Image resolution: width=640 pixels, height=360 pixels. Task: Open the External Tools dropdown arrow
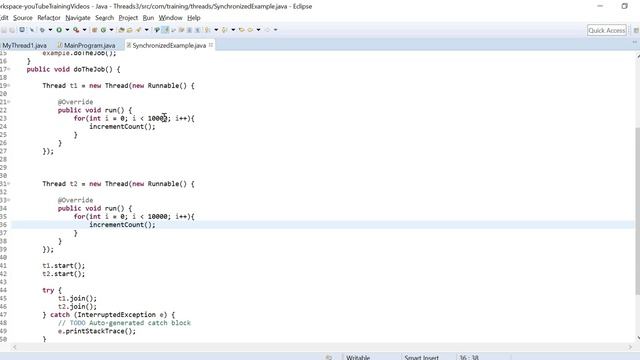tap(84, 30)
